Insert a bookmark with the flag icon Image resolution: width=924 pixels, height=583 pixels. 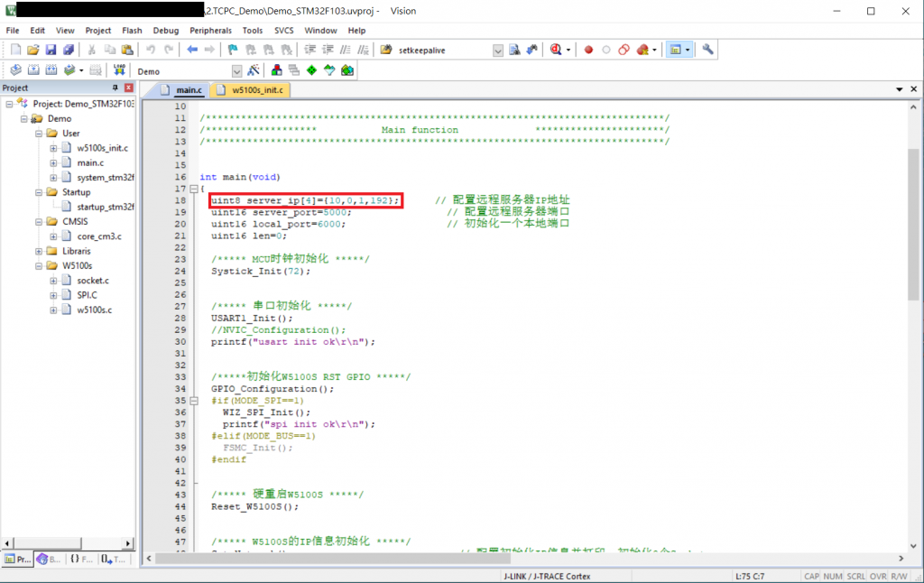click(x=233, y=51)
